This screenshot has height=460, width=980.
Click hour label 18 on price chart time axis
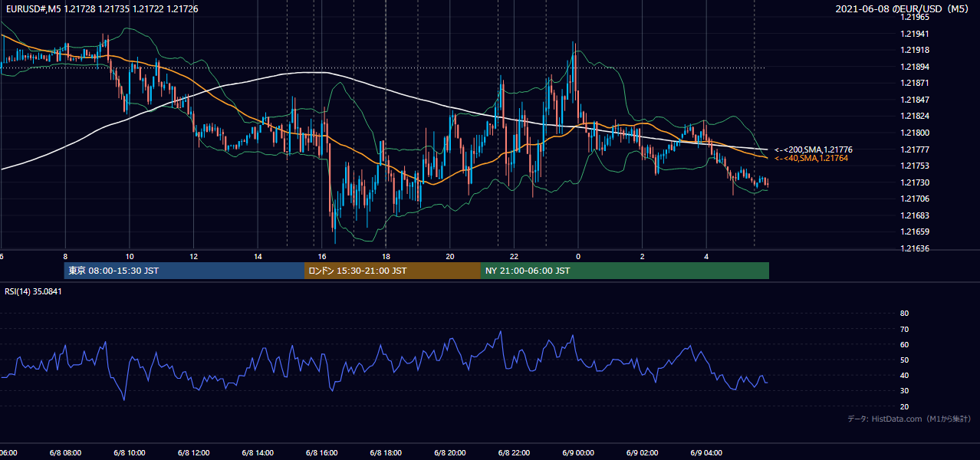click(x=386, y=256)
